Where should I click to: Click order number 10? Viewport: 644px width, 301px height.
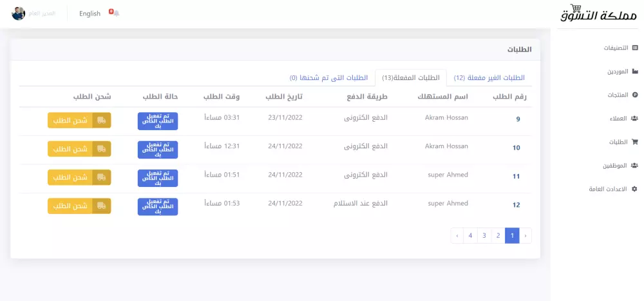point(516,148)
